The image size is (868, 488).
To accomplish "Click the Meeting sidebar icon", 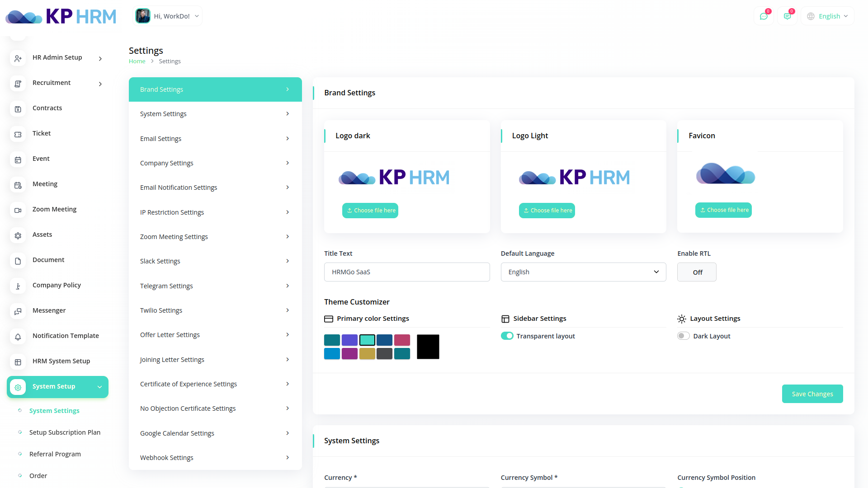I will coord(18,185).
